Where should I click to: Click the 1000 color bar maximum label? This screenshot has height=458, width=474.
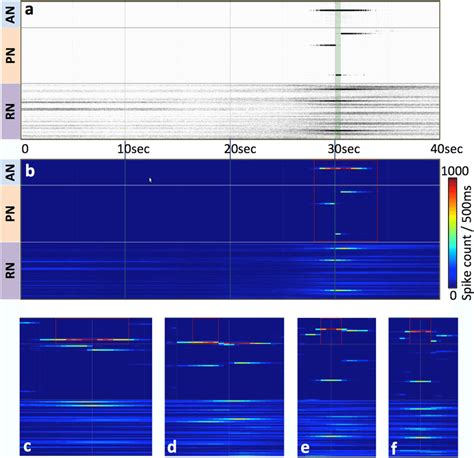455,171
